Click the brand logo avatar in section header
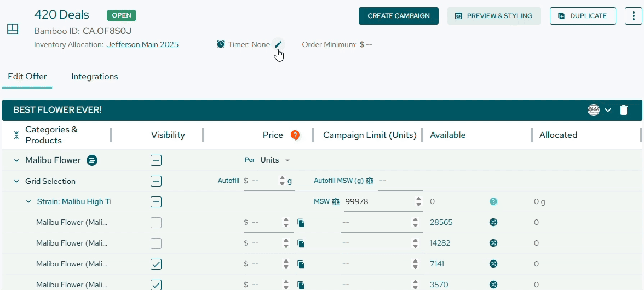This screenshot has width=644, height=290. click(x=594, y=110)
